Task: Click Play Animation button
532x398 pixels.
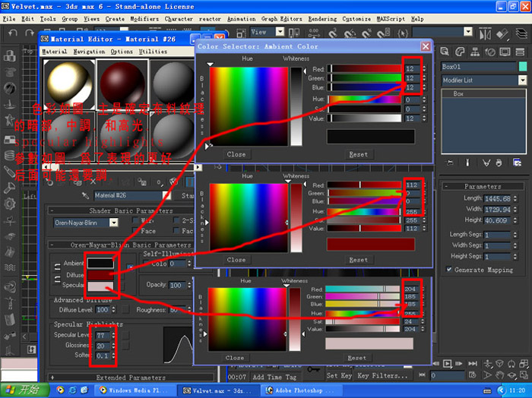Action: pyautogui.click(x=447, y=364)
